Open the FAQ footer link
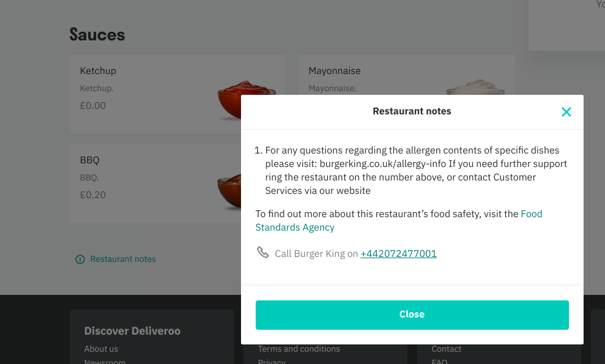The width and height of the screenshot is (605, 364). (439, 362)
